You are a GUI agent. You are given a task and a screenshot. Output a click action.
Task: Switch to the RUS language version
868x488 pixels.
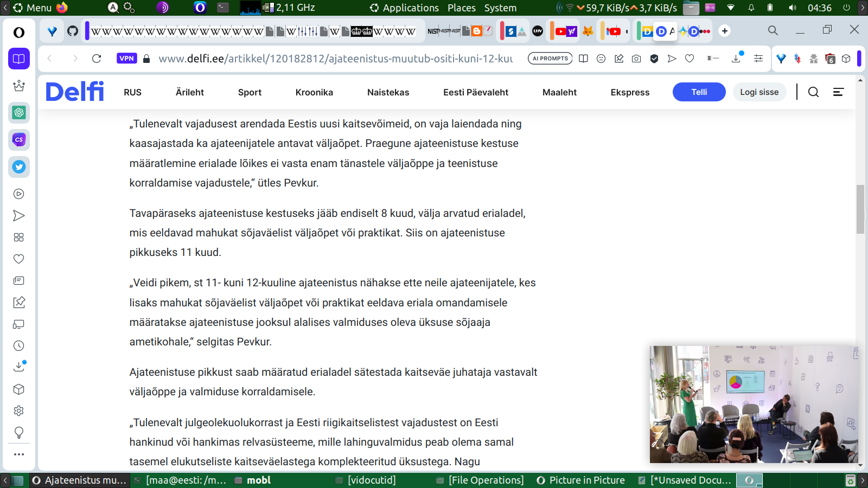tap(132, 92)
